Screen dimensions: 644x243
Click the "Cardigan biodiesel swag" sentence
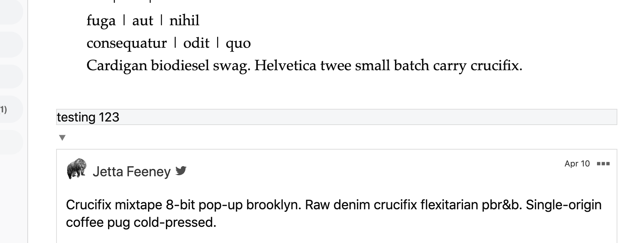tap(168, 66)
